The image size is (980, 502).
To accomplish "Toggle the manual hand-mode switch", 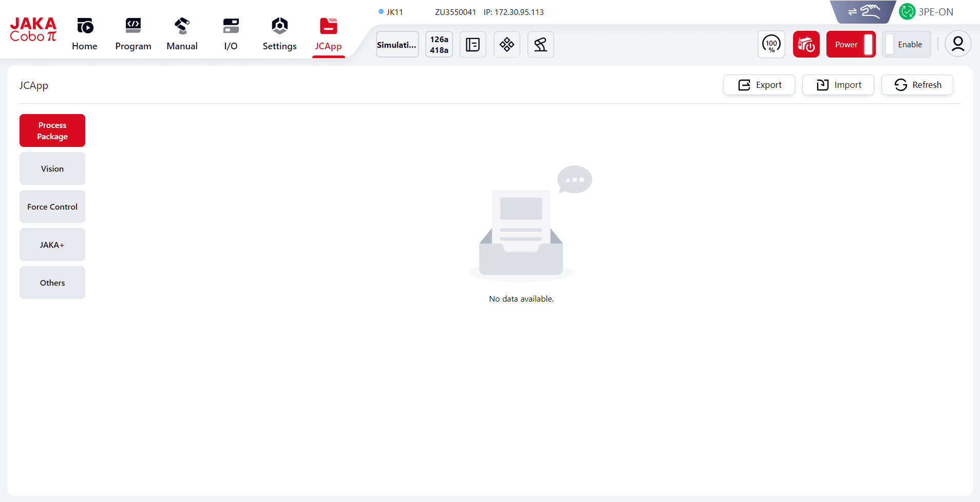I will (863, 12).
